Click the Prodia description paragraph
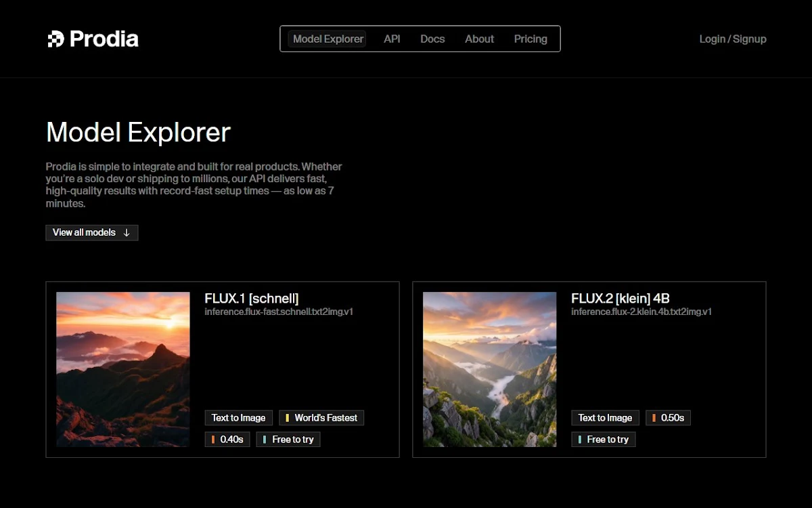The width and height of the screenshot is (812, 508). 194,185
